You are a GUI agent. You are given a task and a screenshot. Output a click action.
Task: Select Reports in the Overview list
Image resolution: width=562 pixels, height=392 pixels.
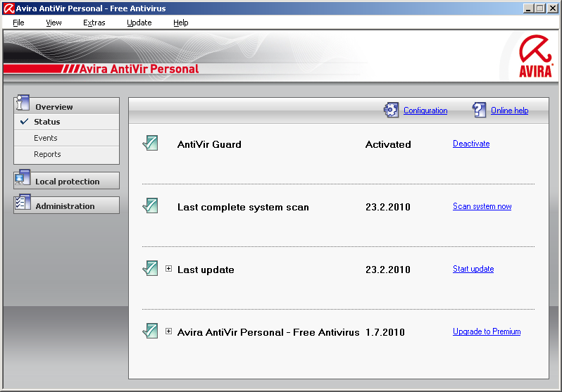67,154
